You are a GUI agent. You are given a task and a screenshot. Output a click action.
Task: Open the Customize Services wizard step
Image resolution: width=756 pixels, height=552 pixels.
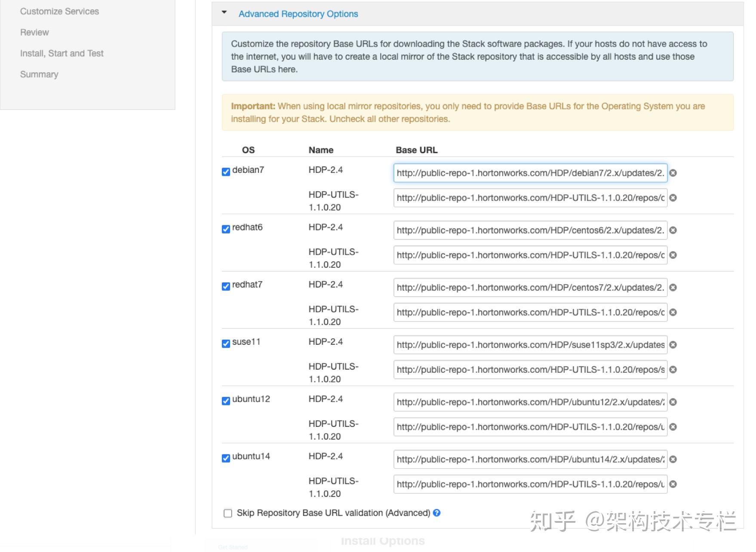coord(59,12)
